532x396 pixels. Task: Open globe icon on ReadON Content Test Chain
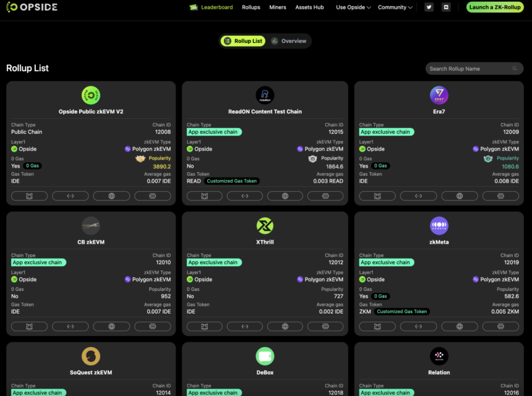285,196
